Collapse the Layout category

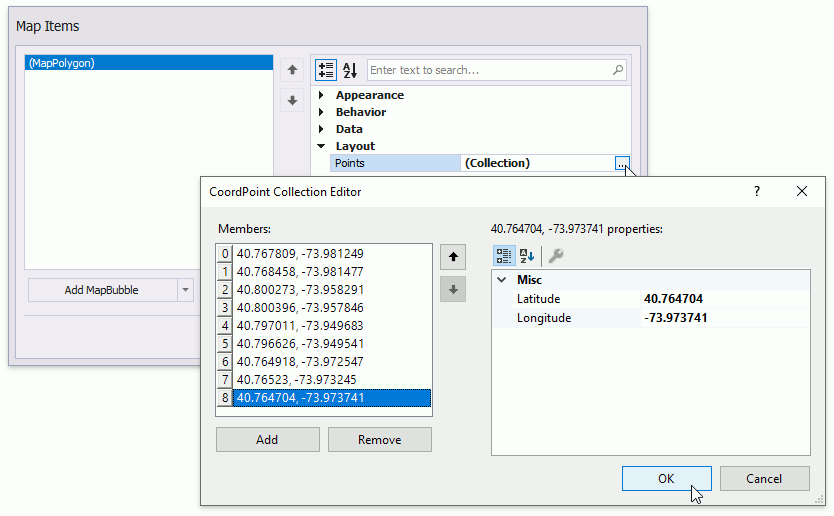(x=322, y=146)
